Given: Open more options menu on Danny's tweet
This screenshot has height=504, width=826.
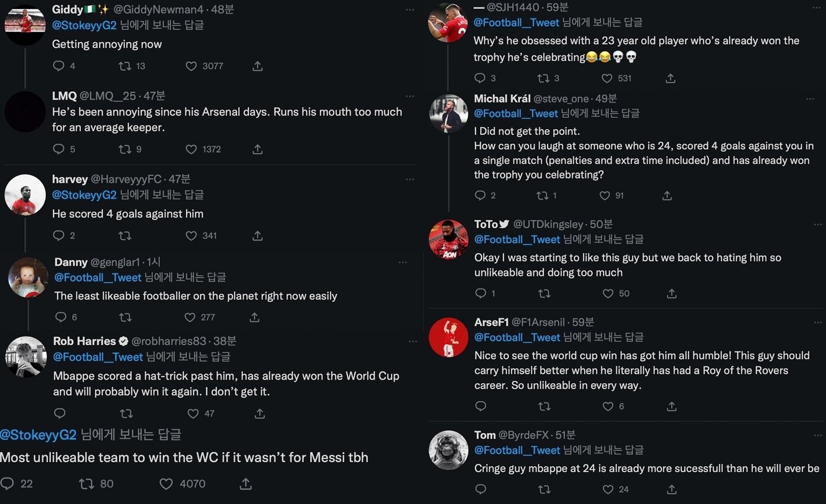Looking at the screenshot, I should coord(402,262).
